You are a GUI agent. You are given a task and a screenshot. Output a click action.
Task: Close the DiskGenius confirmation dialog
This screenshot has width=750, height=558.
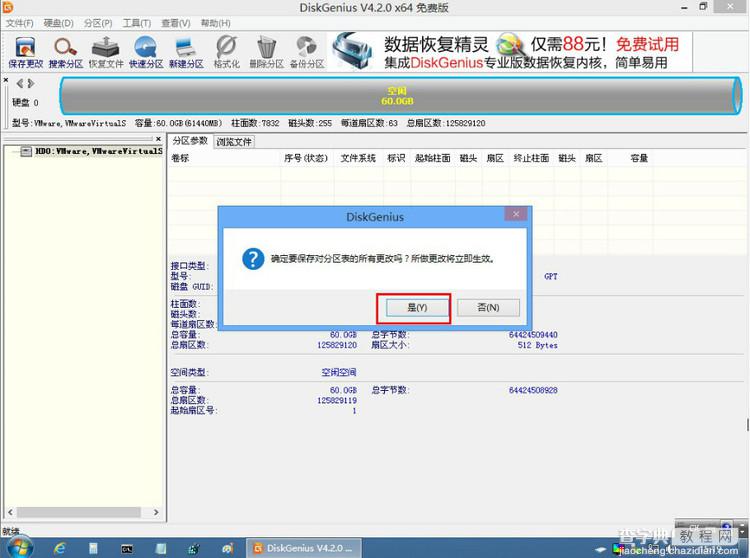(x=516, y=214)
